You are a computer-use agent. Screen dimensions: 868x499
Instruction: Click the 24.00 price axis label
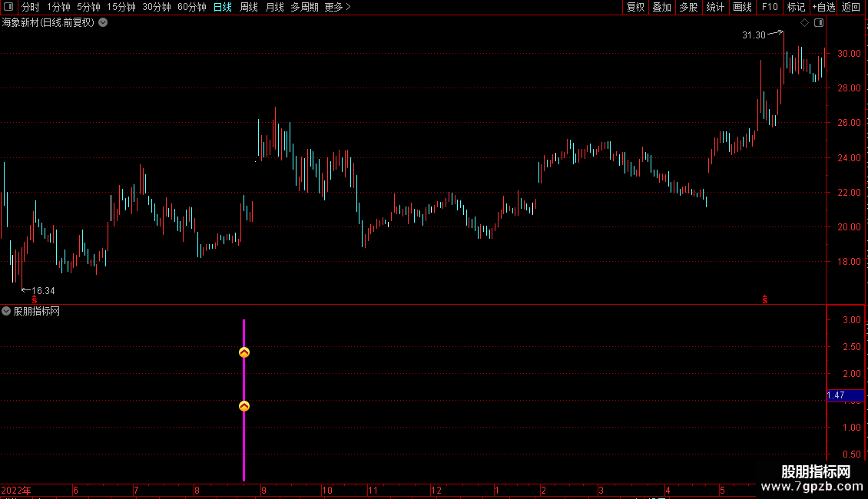[849, 157]
